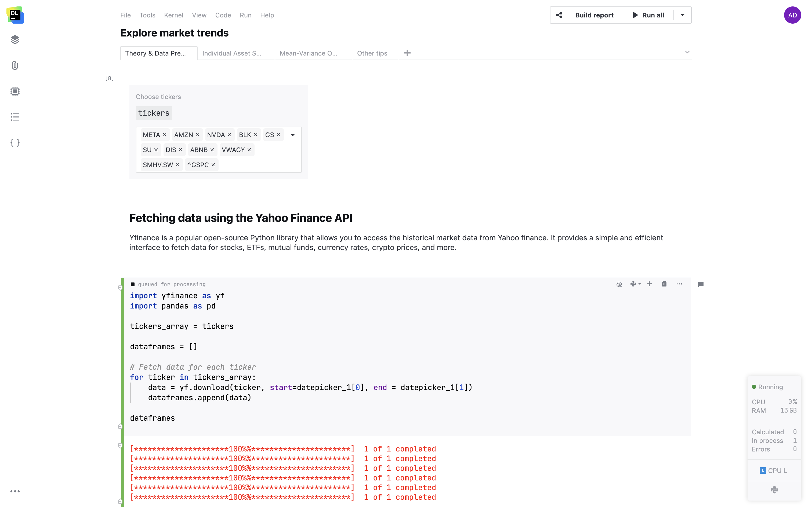Open the variables braces icon
Screen dimensions: 812x507
pyautogui.click(x=15, y=142)
